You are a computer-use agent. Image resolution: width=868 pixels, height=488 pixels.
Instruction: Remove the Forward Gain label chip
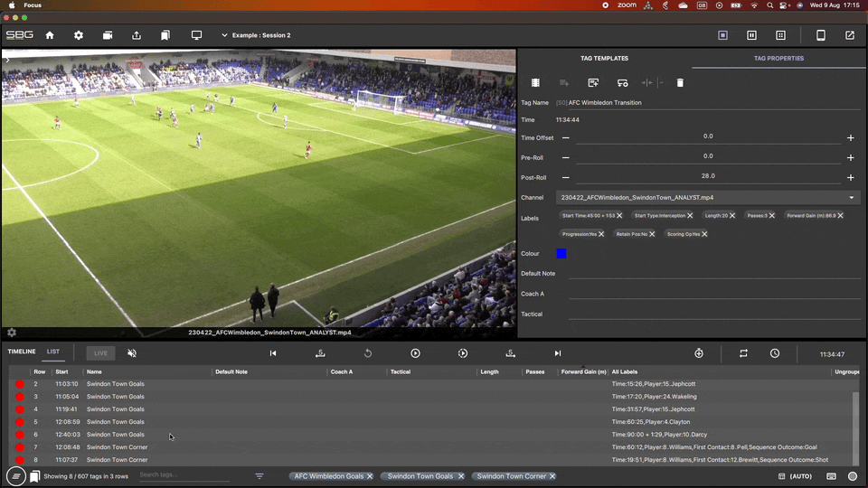(x=840, y=216)
